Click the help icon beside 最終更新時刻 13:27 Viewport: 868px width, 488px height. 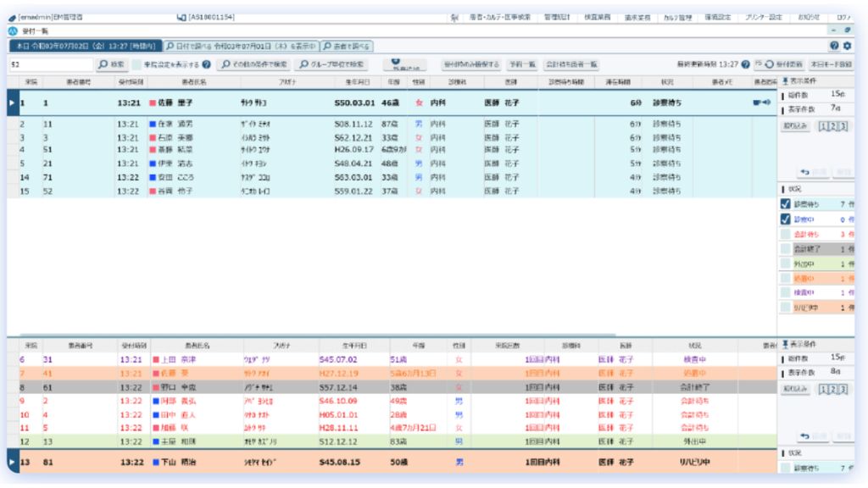click(744, 64)
